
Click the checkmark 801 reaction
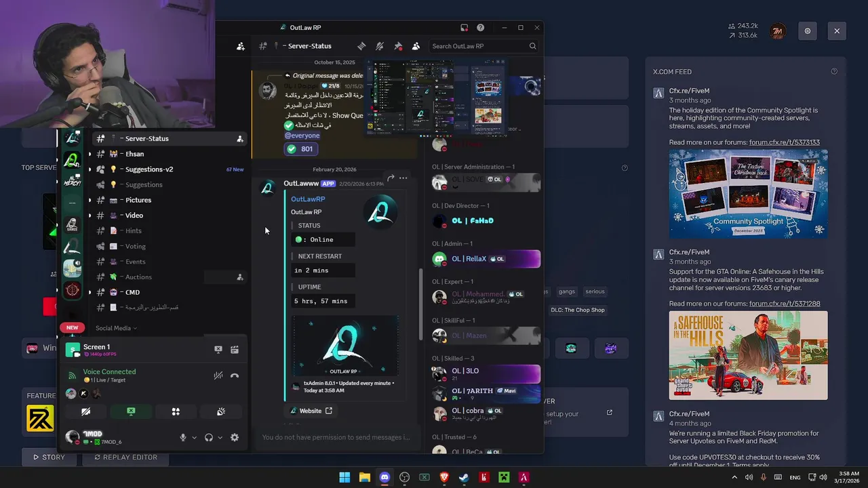pyautogui.click(x=302, y=149)
